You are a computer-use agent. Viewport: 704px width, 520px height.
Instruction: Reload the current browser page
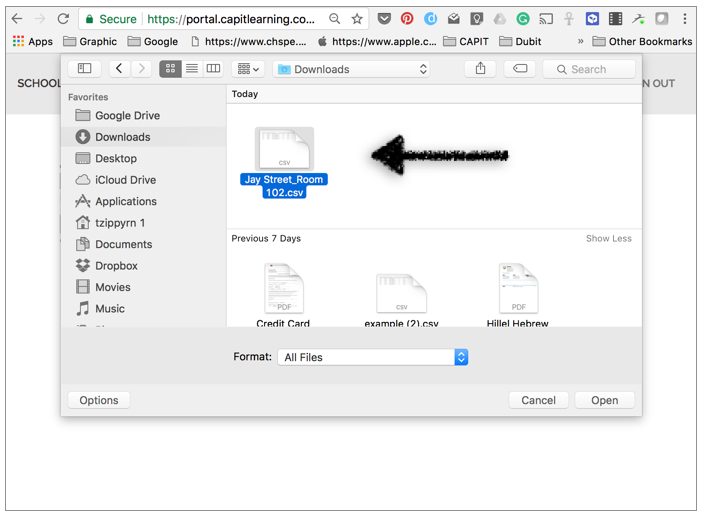point(63,19)
